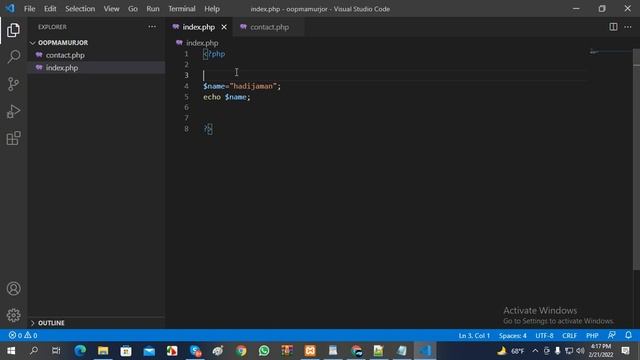Open the Selection menu
The height and width of the screenshot is (360, 640).
point(80,9)
